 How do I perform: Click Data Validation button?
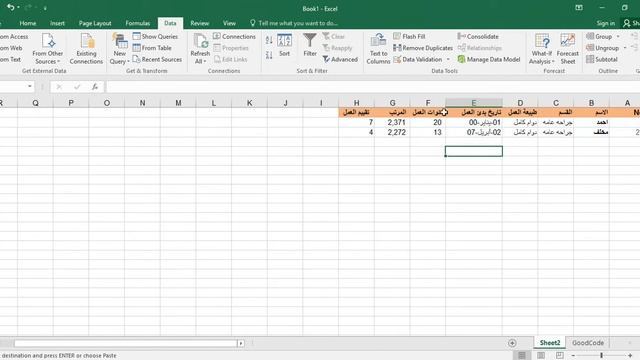[x=418, y=59]
